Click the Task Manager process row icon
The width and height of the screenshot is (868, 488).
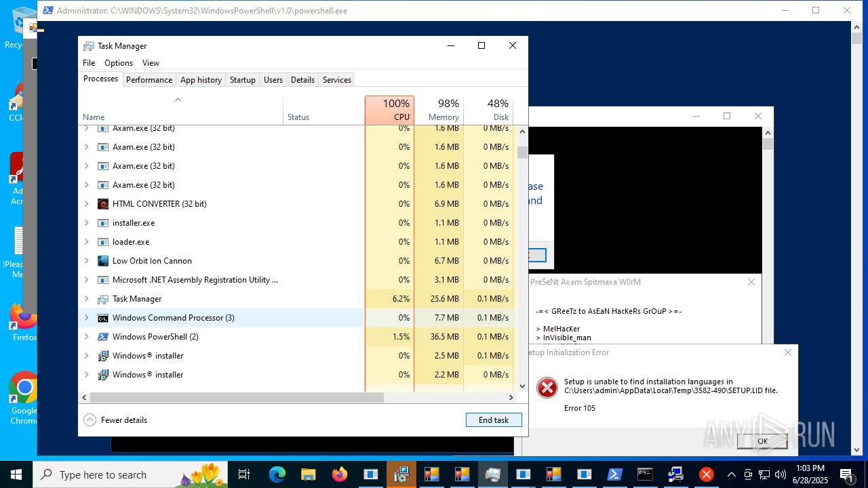103,299
